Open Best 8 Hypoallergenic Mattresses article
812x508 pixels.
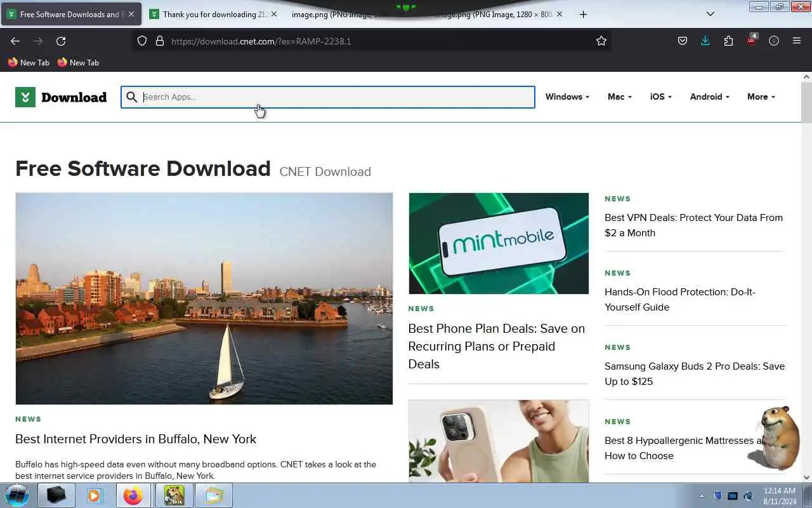(684, 448)
